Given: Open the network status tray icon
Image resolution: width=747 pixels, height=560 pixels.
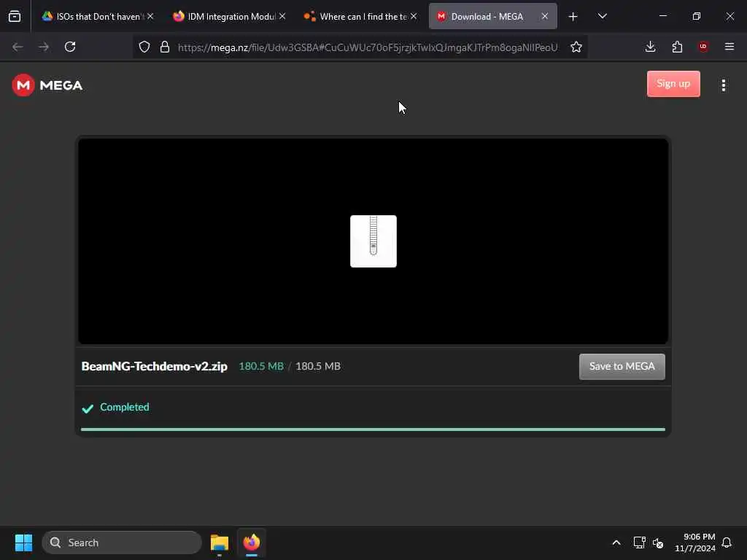Looking at the screenshot, I should tap(639, 542).
